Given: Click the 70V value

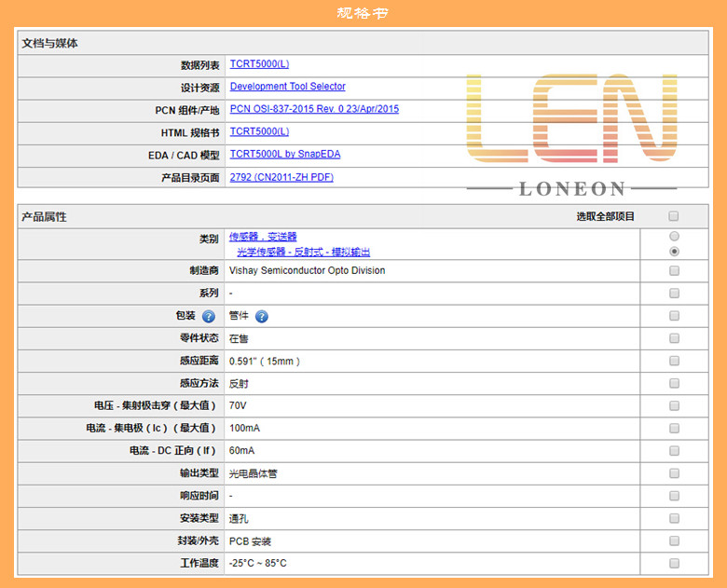Looking at the screenshot, I should pos(238,405).
